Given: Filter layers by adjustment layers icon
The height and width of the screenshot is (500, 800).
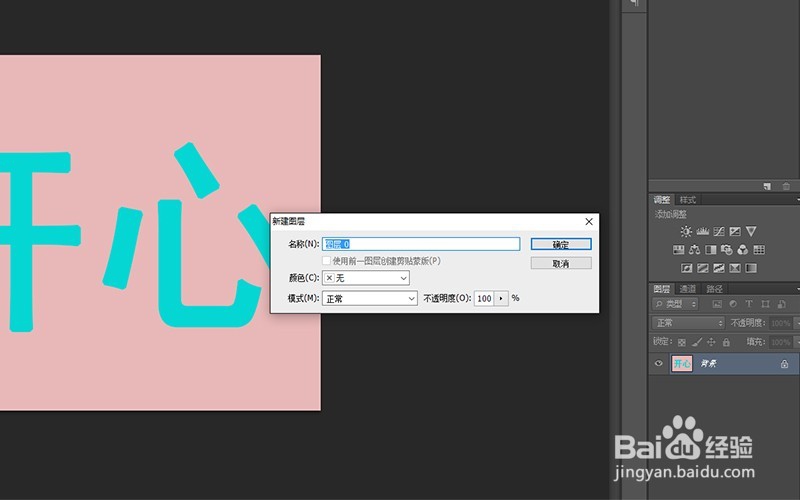Looking at the screenshot, I should (x=733, y=304).
